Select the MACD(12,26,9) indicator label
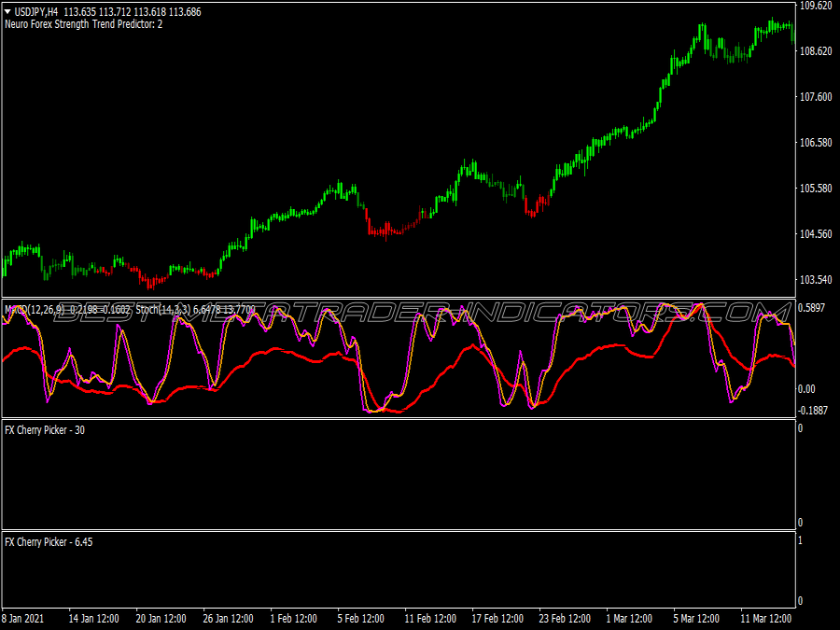The image size is (840, 630). point(35,309)
